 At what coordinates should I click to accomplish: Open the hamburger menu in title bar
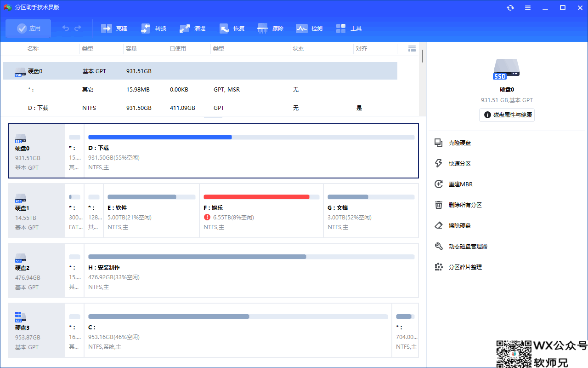[x=528, y=8]
